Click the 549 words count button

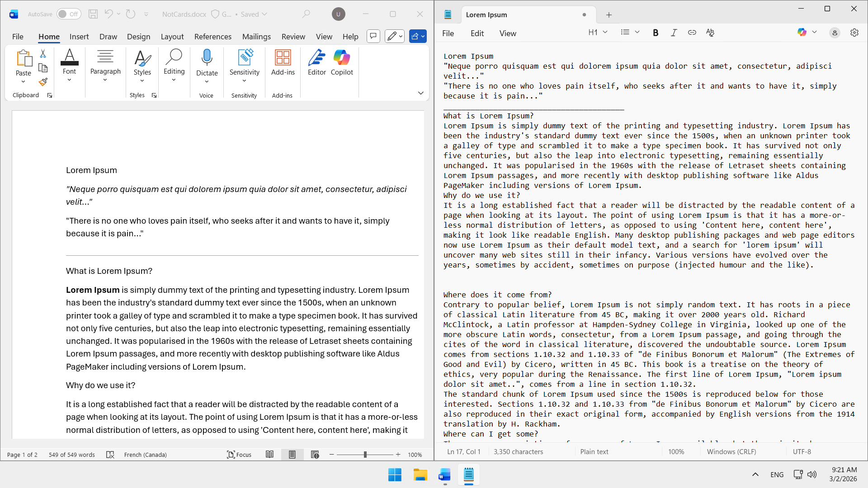pos(72,455)
